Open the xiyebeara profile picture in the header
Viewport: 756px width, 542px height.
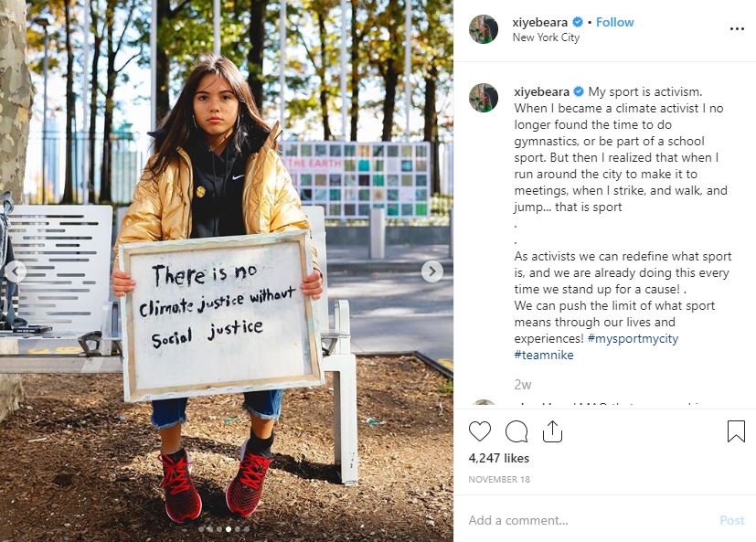coord(484,29)
